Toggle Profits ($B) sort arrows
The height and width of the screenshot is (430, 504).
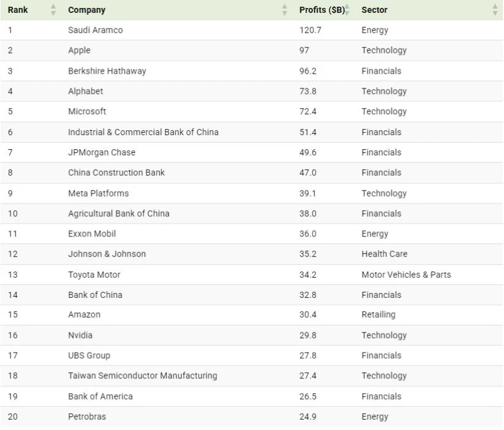click(347, 10)
